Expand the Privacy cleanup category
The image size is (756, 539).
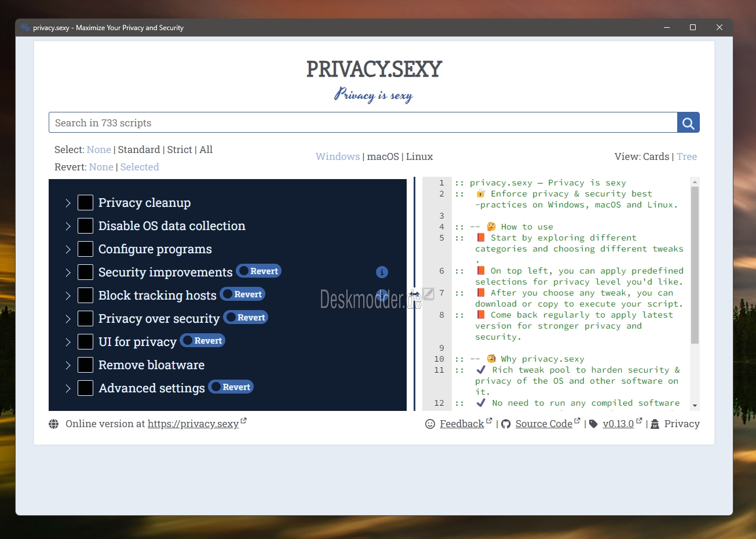67,202
